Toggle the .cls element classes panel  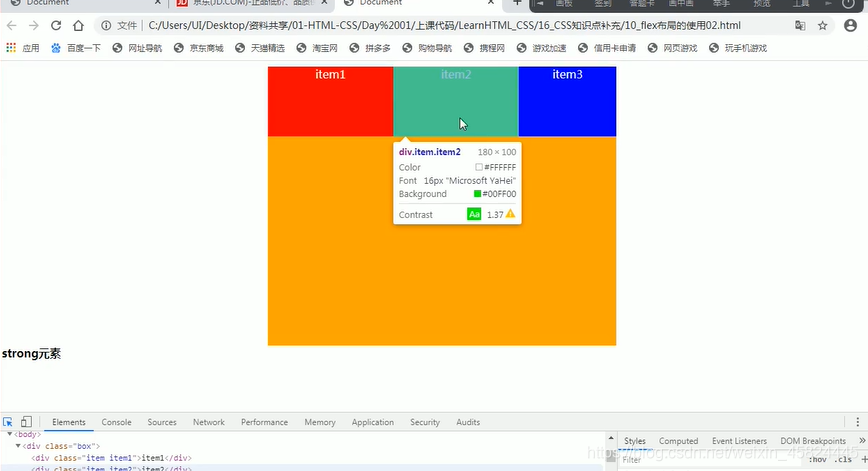click(x=844, y=459)
